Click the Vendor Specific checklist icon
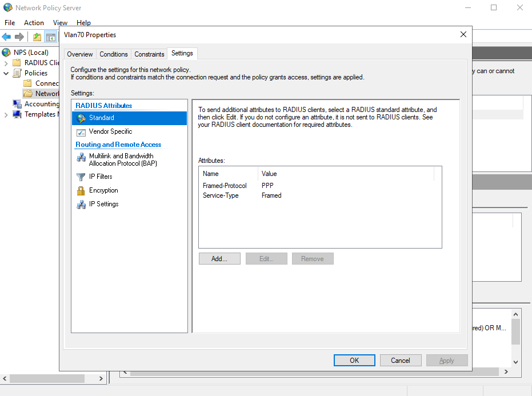 click(x=81, y=132)
